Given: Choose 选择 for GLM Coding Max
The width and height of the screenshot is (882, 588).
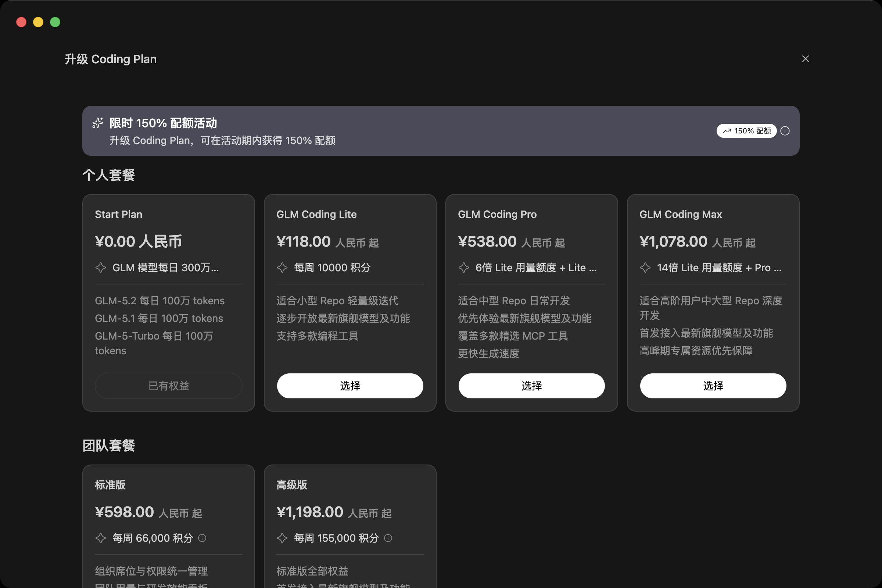Looking at the screenshot, I should coord(713,386).
